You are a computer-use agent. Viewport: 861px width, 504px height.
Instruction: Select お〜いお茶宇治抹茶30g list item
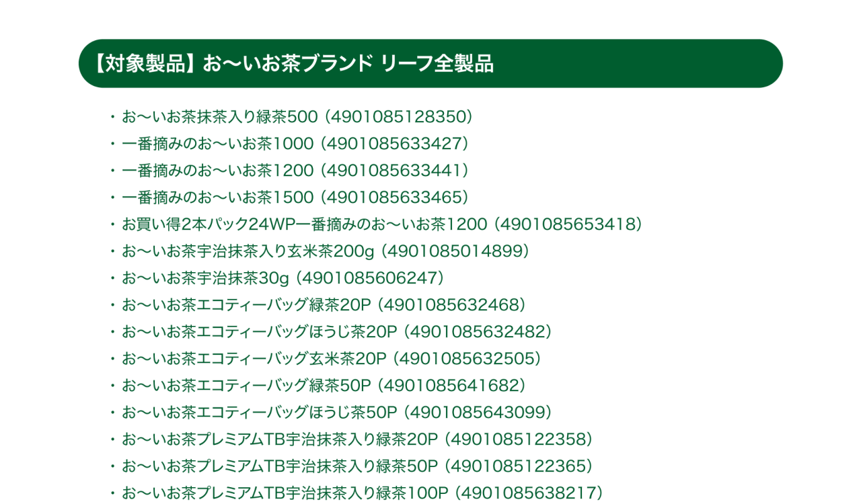(x=277, y=278)
